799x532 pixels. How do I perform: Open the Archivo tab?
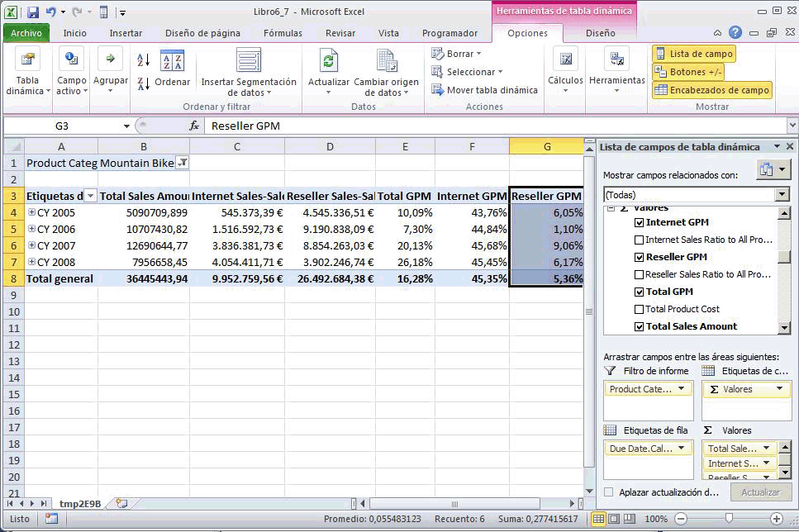26,33
